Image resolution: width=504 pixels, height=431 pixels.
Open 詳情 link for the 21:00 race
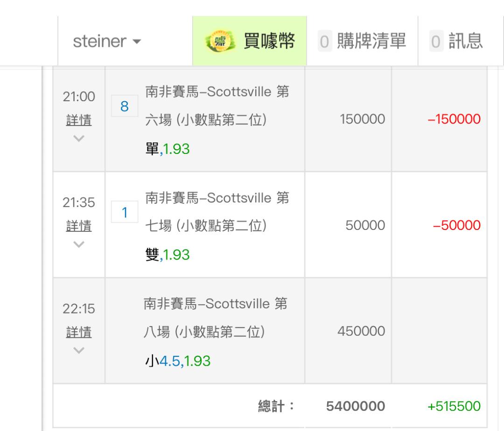(78, 120)
